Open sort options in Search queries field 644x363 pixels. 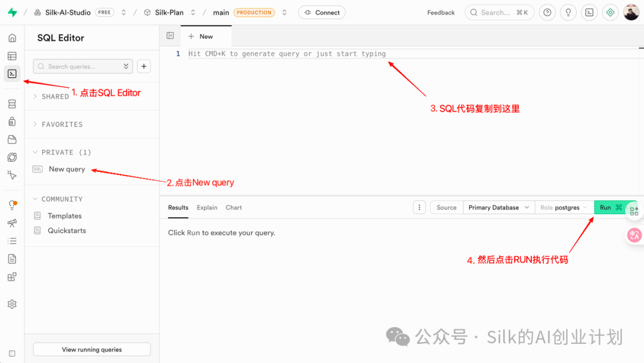pos(126,66)
